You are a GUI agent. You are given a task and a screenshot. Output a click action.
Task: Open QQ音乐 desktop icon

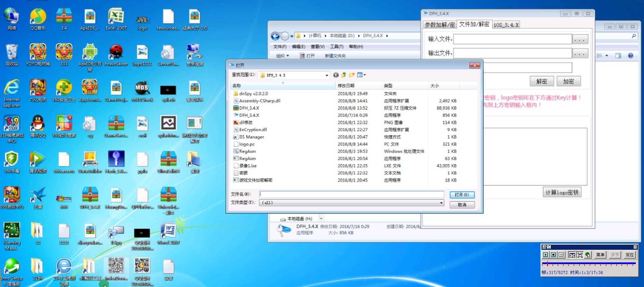click(38, 19)
